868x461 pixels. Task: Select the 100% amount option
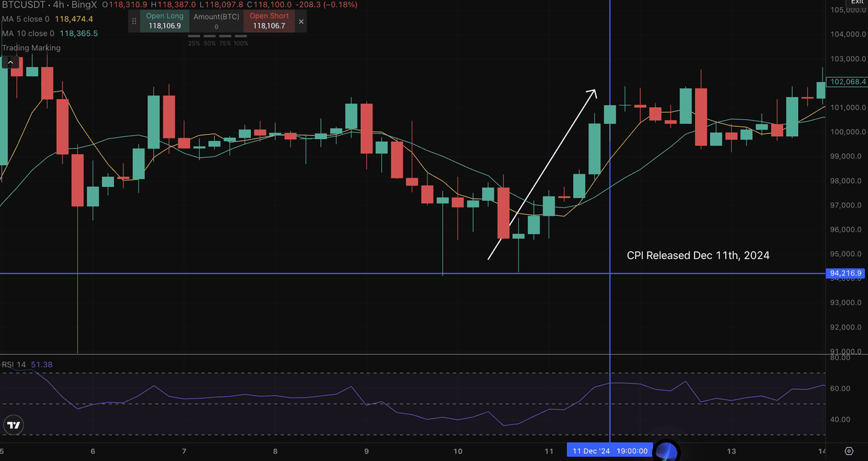[x=241, y=43]
